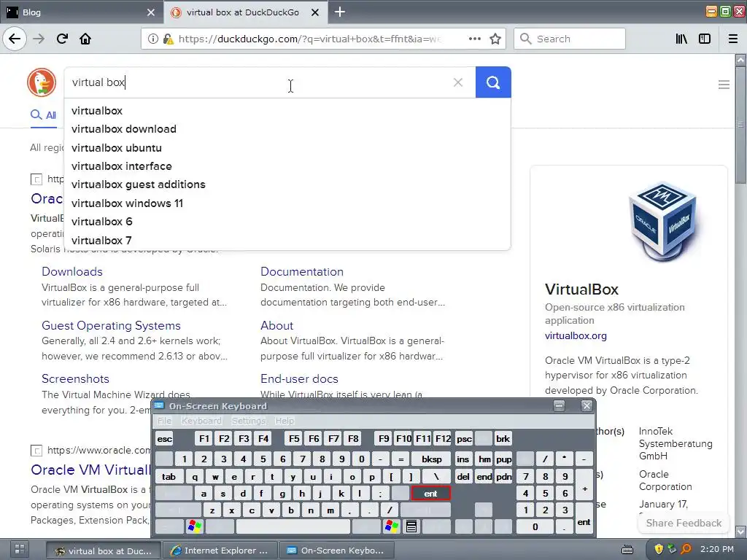Click the browser URL address field
The width and height of the screenshot is (747, 560).
tap(309, 39)
